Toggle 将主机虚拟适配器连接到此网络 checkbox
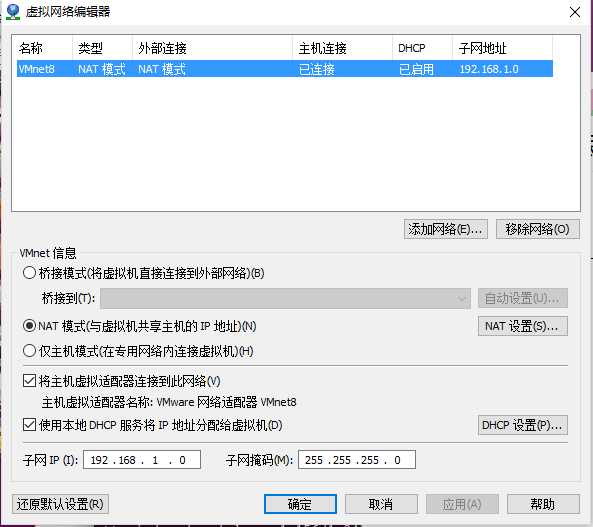Image resolution: width=593 pixels, height=527 pixels. [x=29, y=381]
